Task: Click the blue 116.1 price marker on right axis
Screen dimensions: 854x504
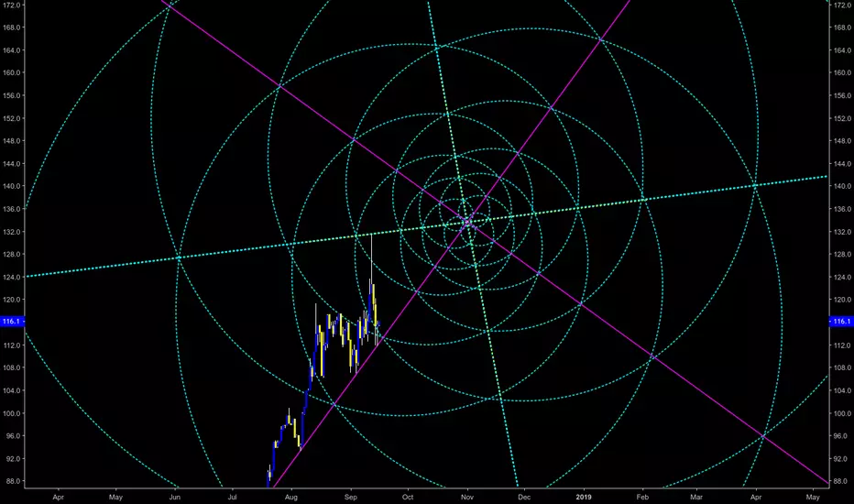Action: click(x=841, y=322)
